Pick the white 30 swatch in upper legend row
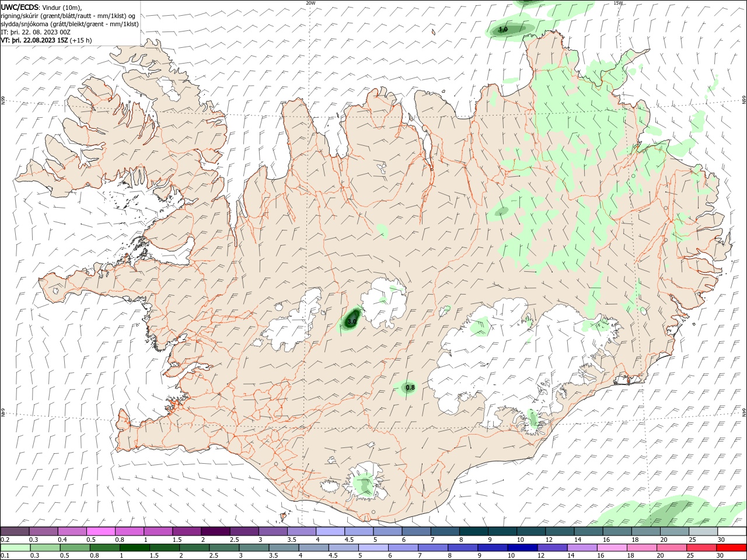747x560 pixels. pyautogui.click(x=732, y=531)
